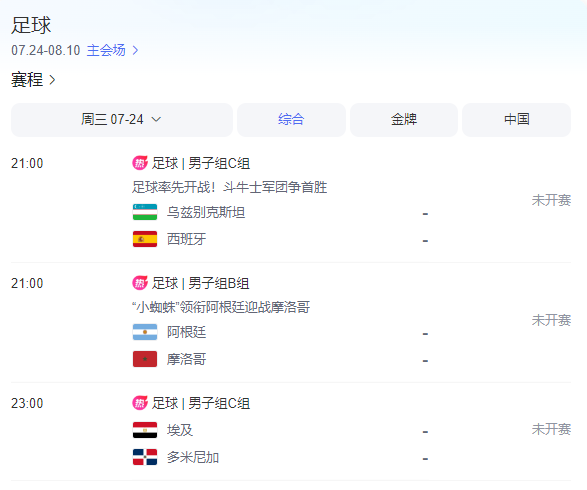Click the 未开赛 status for Egypt match

point(551,429)
